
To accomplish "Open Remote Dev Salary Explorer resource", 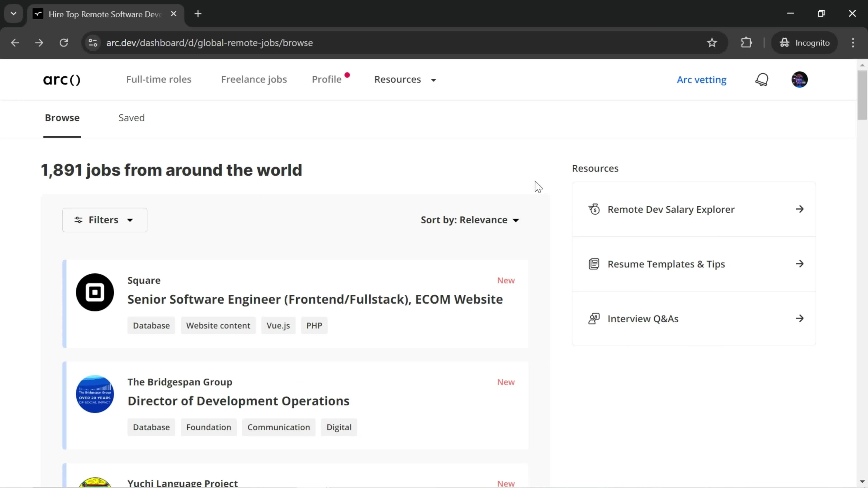I will tap(694, 209).
